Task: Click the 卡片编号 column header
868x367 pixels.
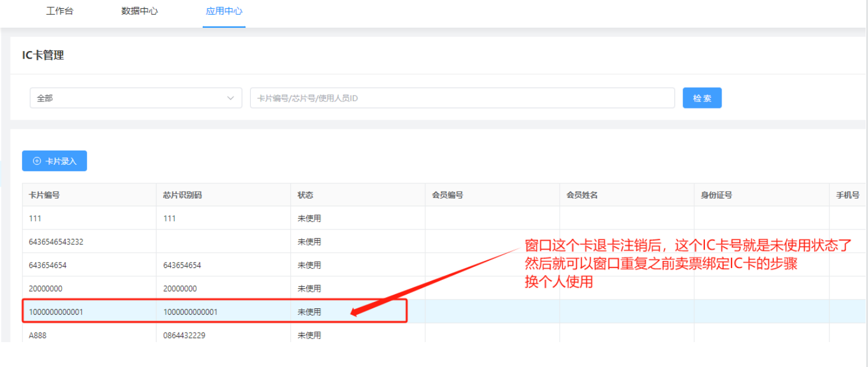Action: 44,195
